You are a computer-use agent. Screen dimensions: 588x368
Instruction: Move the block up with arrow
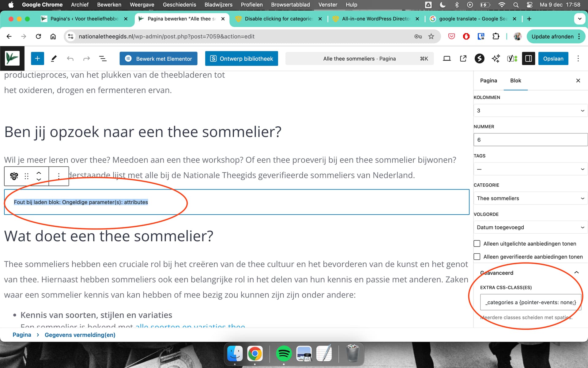click(39, 173)
